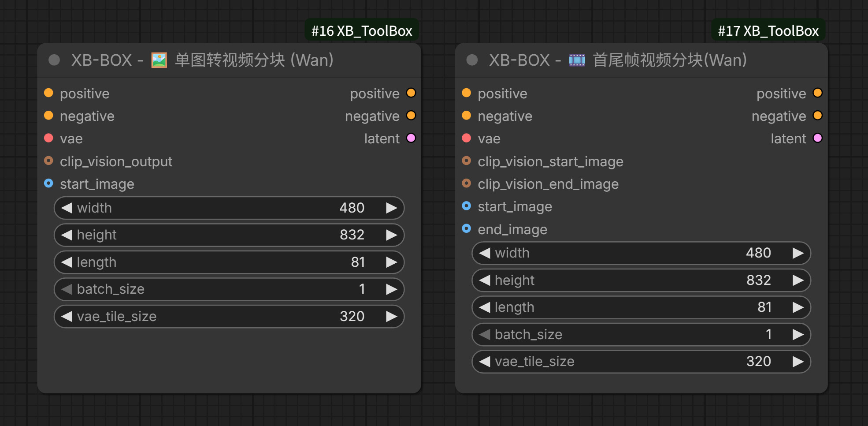Click positive output socket on node #17

818,93
